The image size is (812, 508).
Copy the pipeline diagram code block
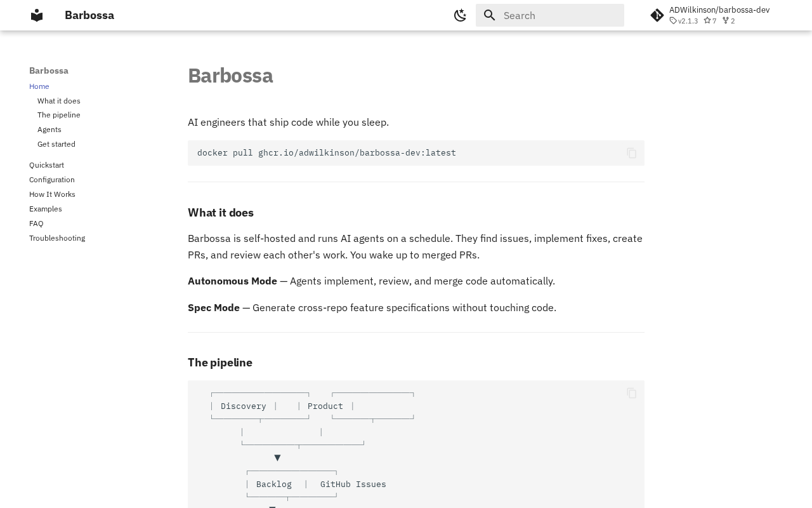pos(631,393)
